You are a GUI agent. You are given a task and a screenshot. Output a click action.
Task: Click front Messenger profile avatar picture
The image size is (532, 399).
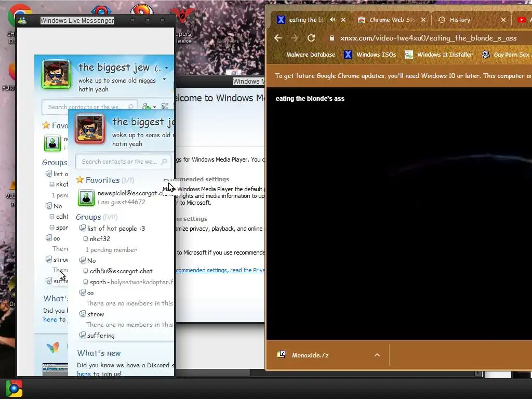(89, 129)
